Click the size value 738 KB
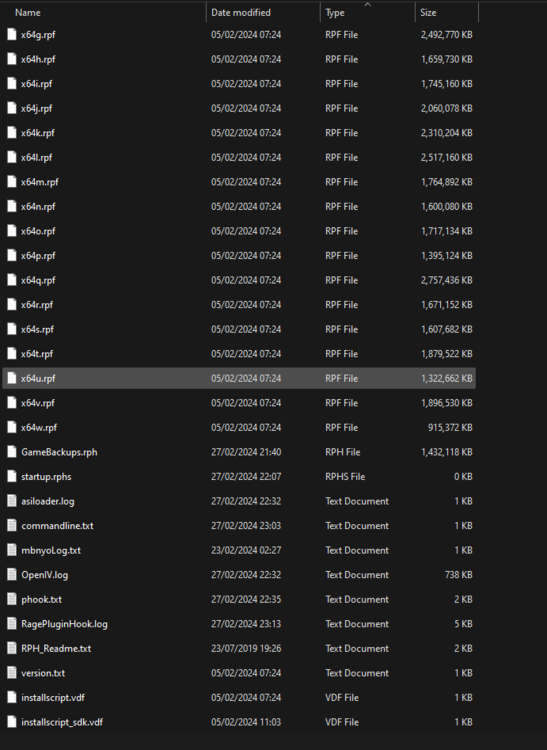Viewport: 547px width, 750px height. pyautogui.click(x=459, y=575)
